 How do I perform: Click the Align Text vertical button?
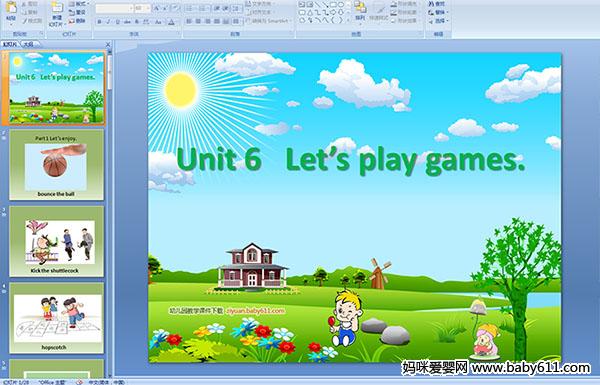coord(260,12)
